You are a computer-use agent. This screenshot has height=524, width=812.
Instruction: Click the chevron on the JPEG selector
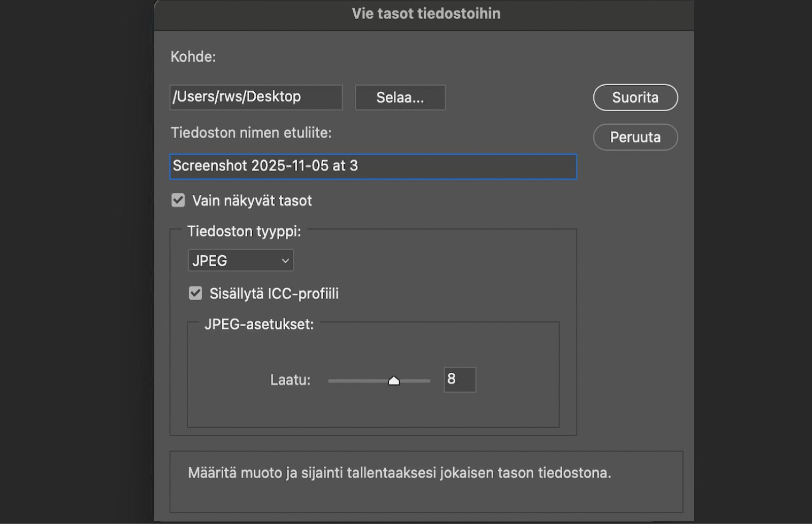[x=284, y=260]
